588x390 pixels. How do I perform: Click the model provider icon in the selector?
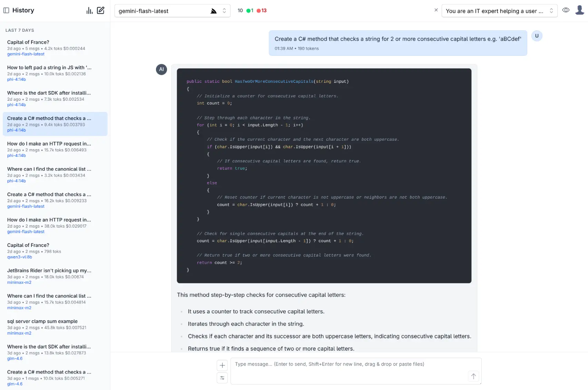214,11
